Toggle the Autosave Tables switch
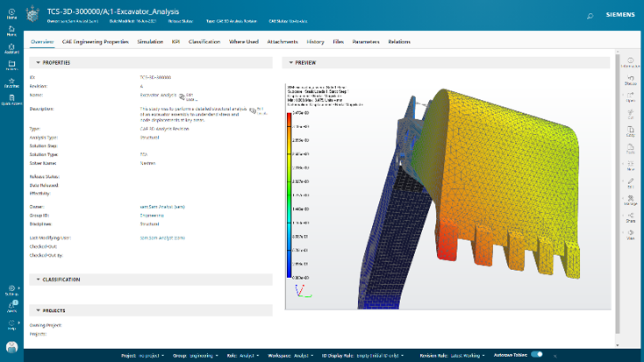This screenshot has height=362, width=644. (x=536, y=354)
